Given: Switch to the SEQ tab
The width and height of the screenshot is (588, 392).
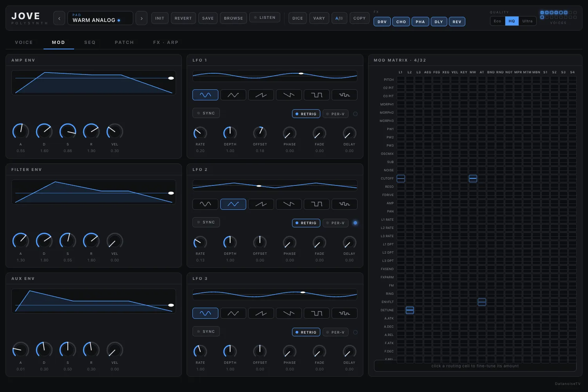Looking at the screenshot, I should pos(90,42).
